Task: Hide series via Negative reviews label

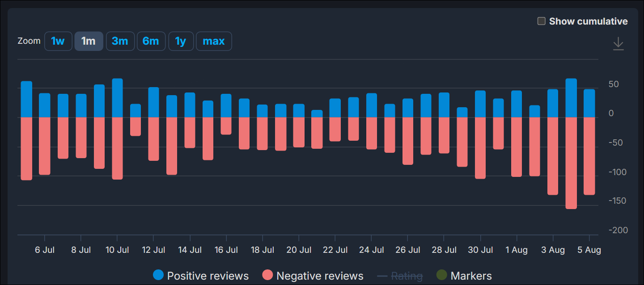Action: [320, 276]
